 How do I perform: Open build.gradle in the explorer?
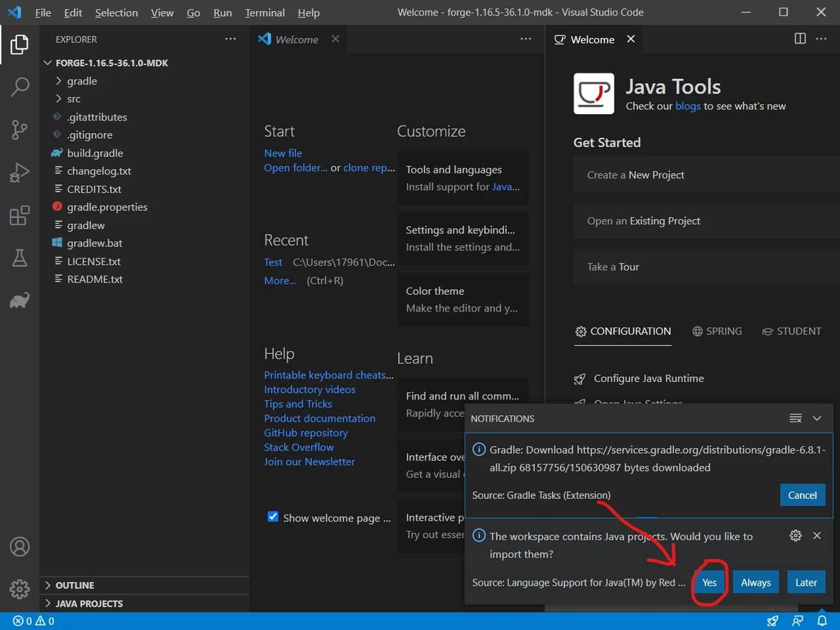tap(95, 153)
